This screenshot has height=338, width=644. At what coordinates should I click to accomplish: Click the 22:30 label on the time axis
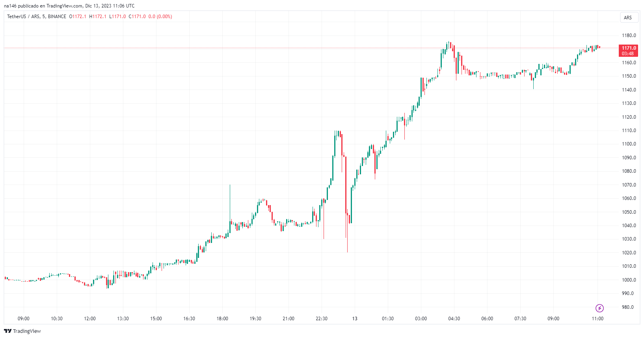[x=322, y=319]
